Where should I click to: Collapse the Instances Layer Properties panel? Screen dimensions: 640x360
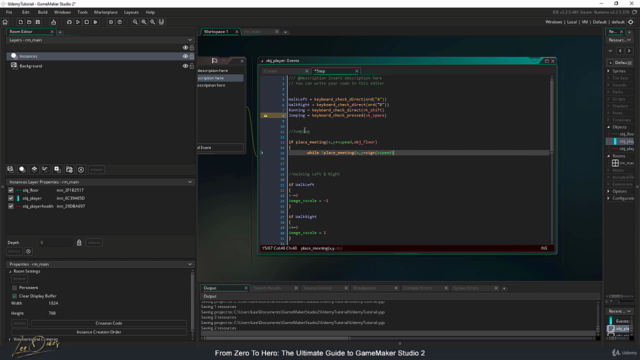(x=190, y=182)
